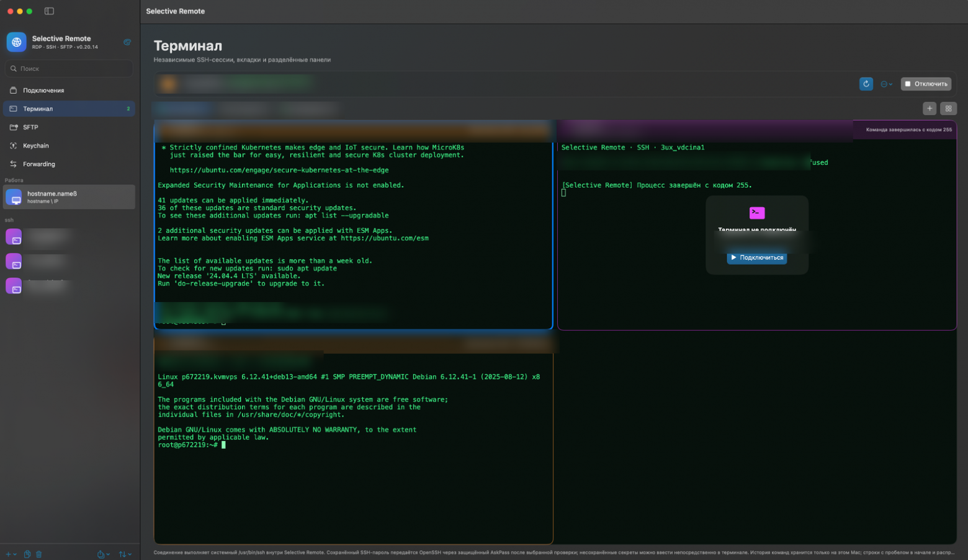Click the duplicate connection icon
The height and width of the screenshot is (560, 968).
click(x=27, y=554)
